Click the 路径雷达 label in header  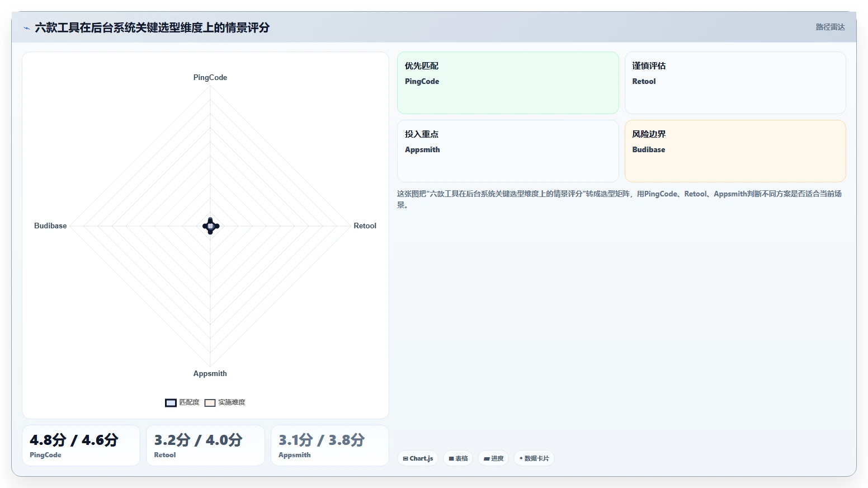click(x=830, y=27)
